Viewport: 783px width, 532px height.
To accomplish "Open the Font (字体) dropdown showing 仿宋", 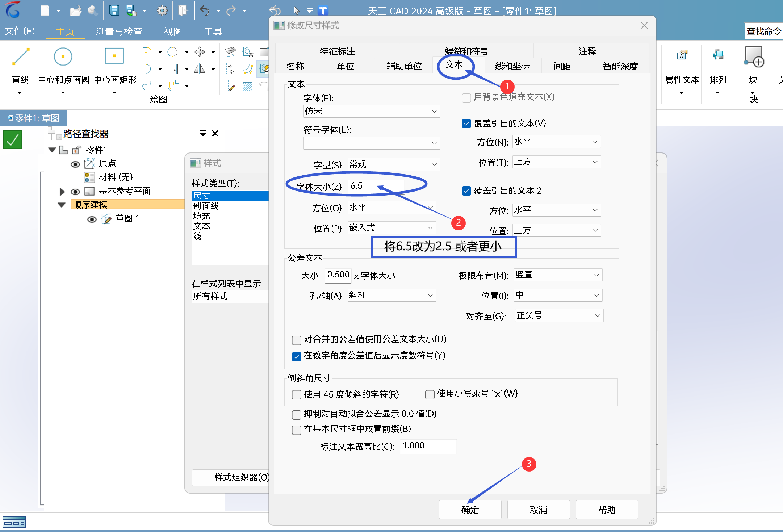I will click(372, 111).
